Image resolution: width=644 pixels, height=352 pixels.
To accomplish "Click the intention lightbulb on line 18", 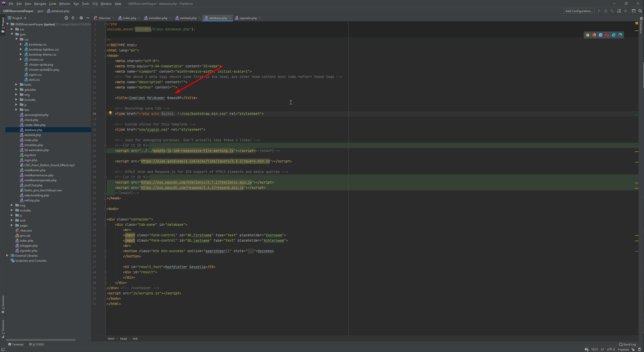I will (110, 113).
